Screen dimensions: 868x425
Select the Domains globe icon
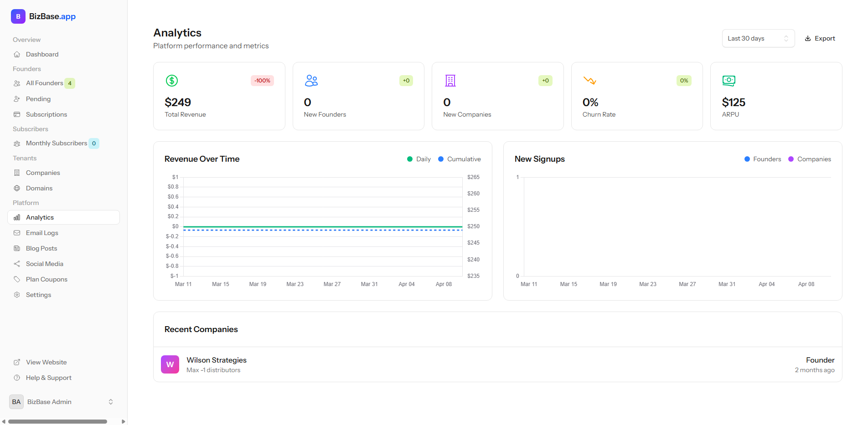coord(17,188)
